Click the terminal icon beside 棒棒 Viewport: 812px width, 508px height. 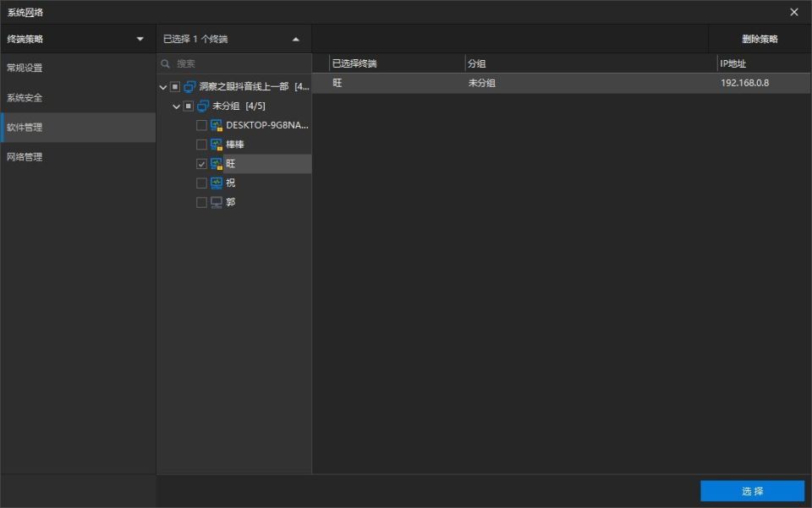tap(217, 145)
